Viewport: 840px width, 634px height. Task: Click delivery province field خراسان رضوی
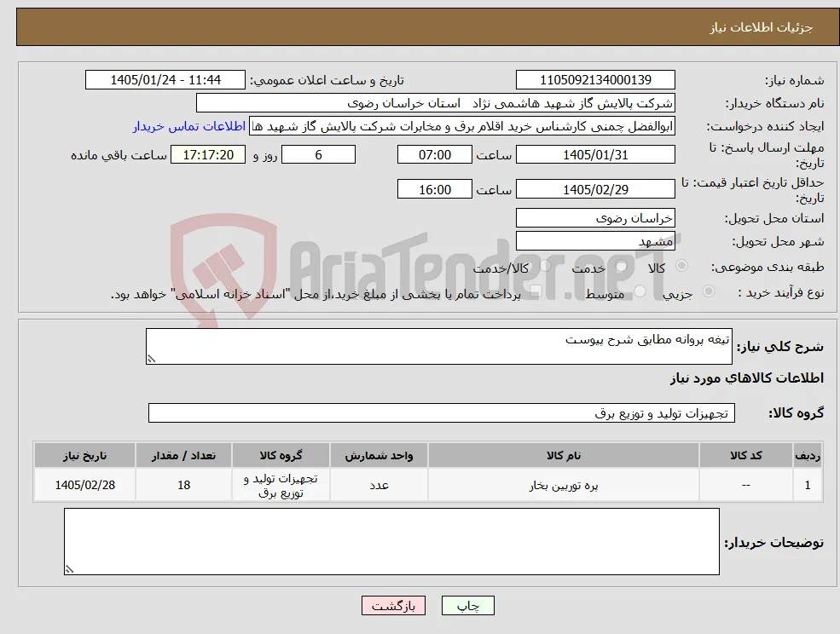tap(595, 218)
